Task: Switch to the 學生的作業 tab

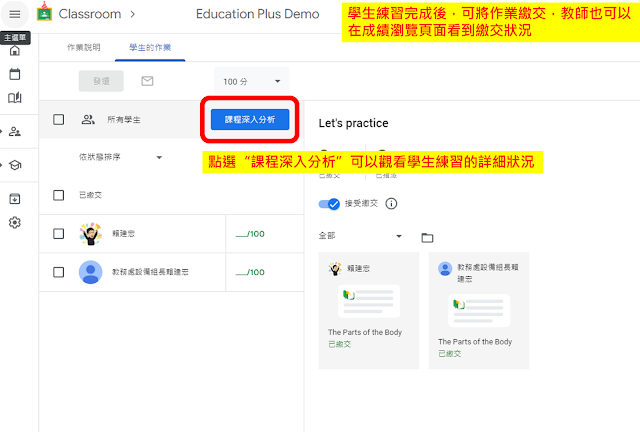Action: (x=150, y=47)
